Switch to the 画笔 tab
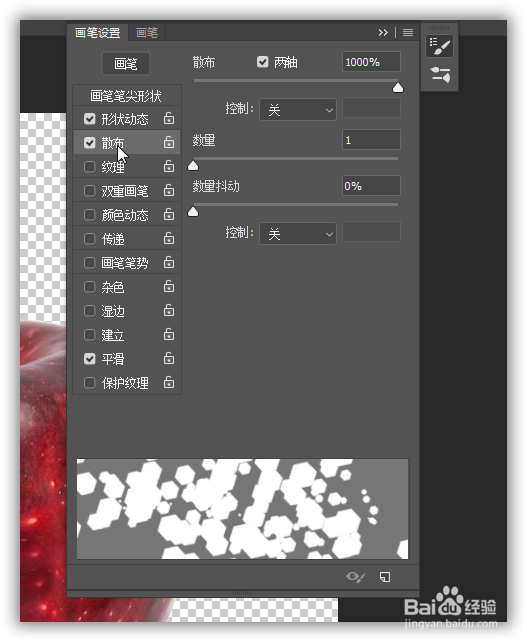527x642 pixels. pyautogui.click(x=147, y=32)
